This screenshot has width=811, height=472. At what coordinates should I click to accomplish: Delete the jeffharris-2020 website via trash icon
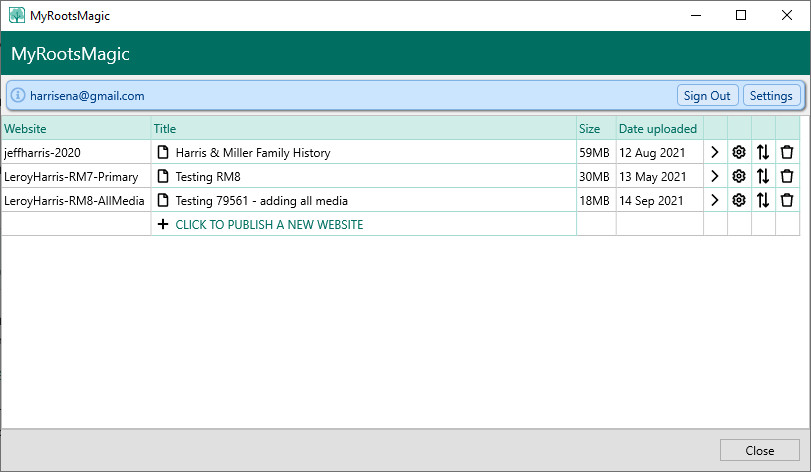[x=787, y=153]
